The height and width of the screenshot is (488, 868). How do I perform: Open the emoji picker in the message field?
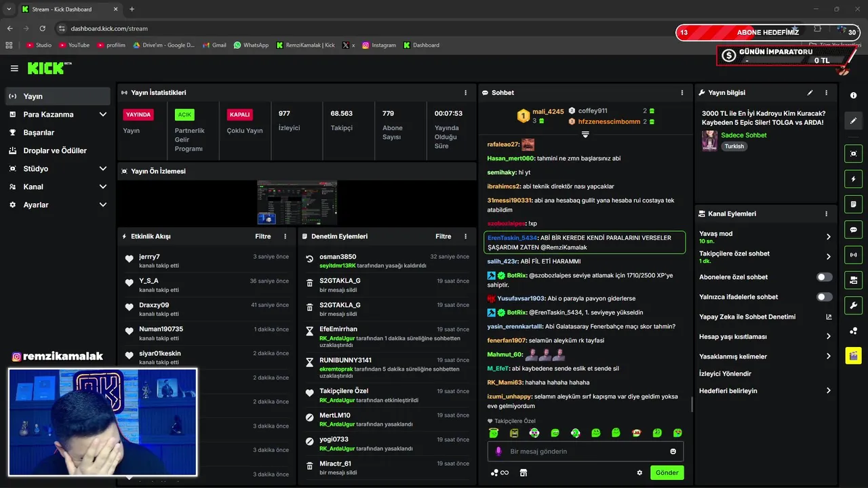(x=673, y=451)
